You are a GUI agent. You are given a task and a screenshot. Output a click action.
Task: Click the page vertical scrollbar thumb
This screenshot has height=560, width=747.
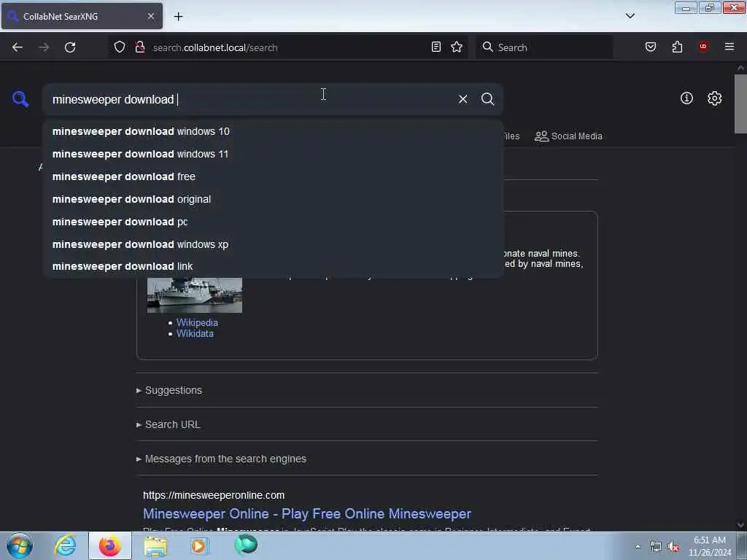tap(740, 104)
